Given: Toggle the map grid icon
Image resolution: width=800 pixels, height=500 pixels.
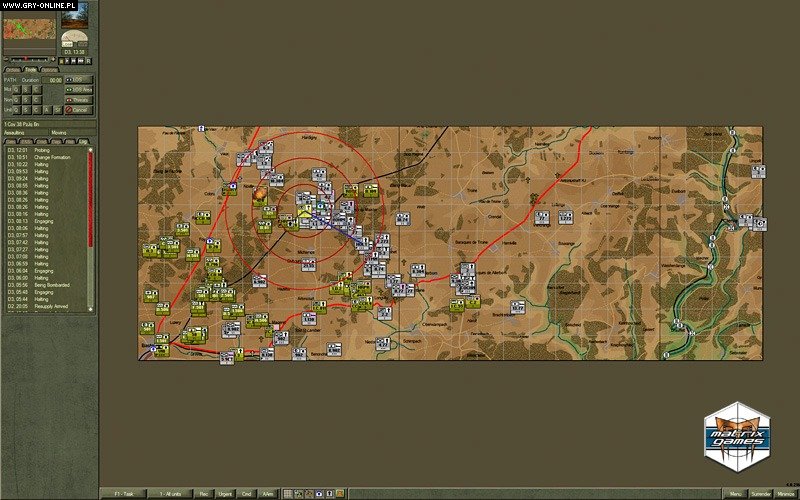Looking at the screenshot, I should click(288, 494).
